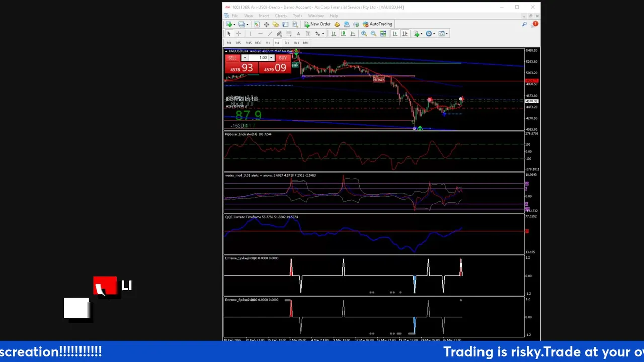Switch chart to bar chart type
The height and width of the screenshot is (362, 644).
tap(334, 34)
